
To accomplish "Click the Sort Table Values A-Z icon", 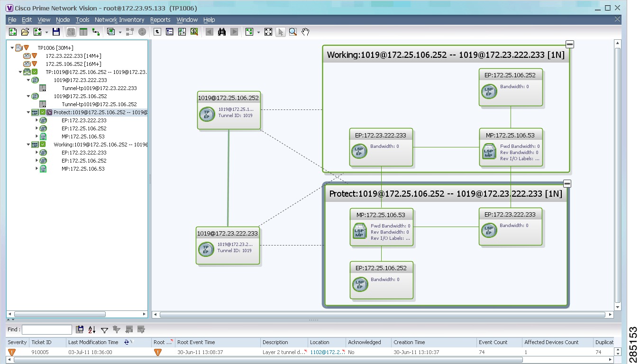I will (92, 329).
